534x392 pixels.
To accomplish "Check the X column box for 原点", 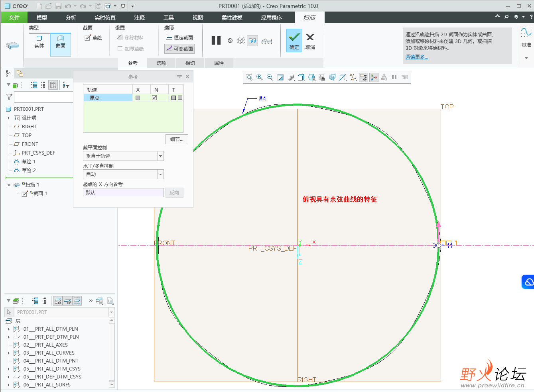I will (x=138, y=98).
